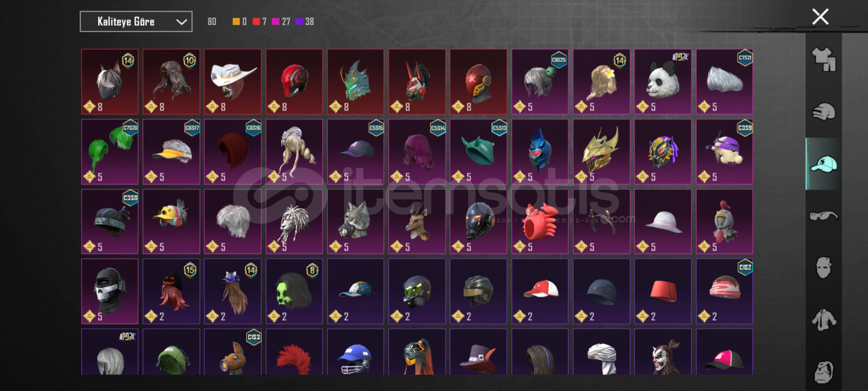Viewport: 868px width, 391px height.
Task: Select the helmet category in sidebar
Action: point(824,112)
